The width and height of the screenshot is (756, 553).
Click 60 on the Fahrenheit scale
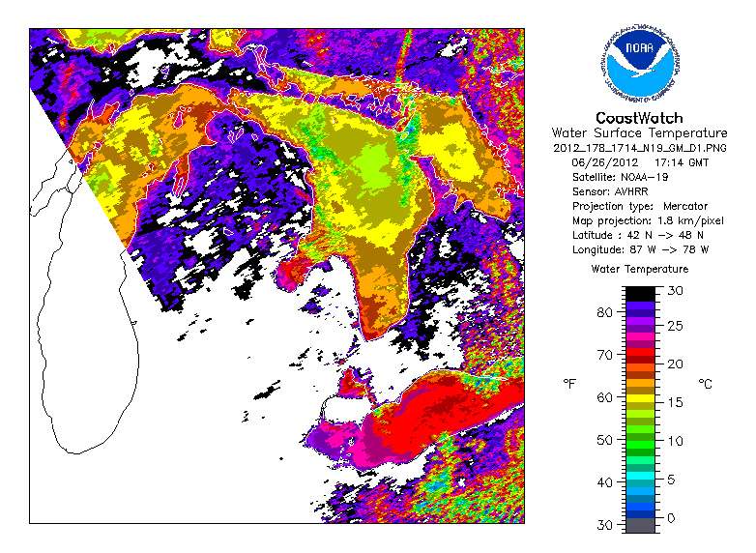[x=604, y=397]
